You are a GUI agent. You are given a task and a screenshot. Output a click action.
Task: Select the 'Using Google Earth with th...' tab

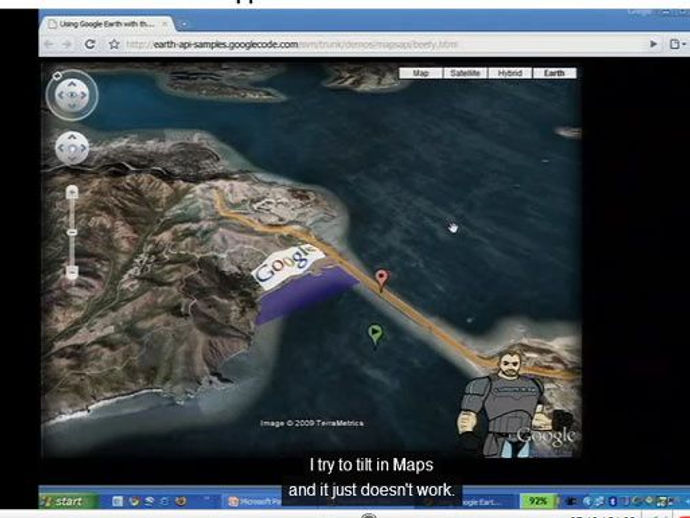click(106, 24)
